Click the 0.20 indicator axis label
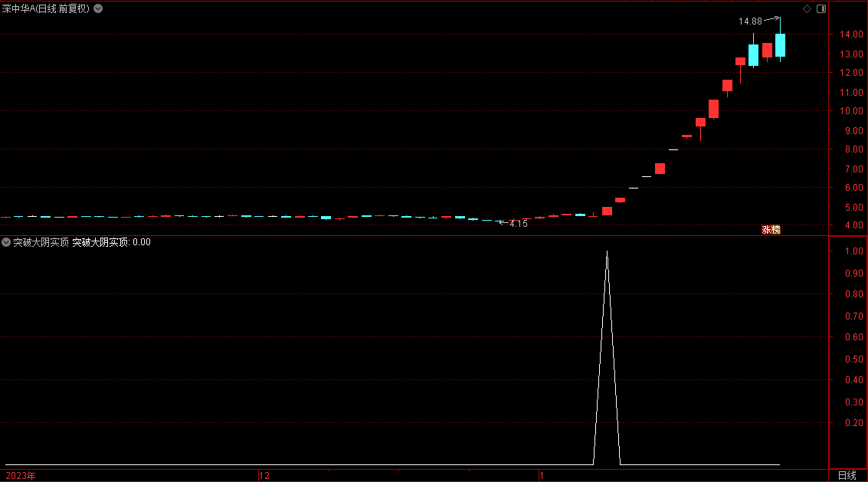This screenshot has width=868, height=482. [853, 423]
